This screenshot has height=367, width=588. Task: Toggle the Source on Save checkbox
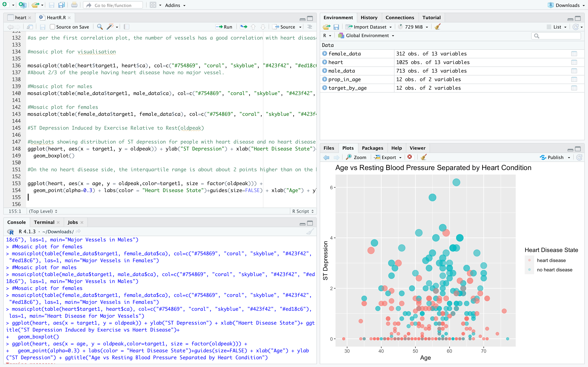[x=52, y=27]
